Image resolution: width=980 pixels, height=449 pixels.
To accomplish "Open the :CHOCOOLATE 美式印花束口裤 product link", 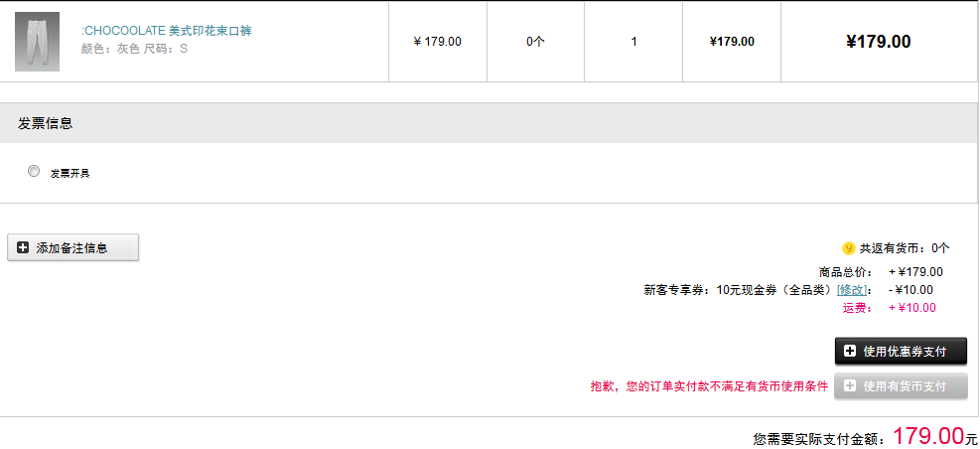I will coord(166,31).
